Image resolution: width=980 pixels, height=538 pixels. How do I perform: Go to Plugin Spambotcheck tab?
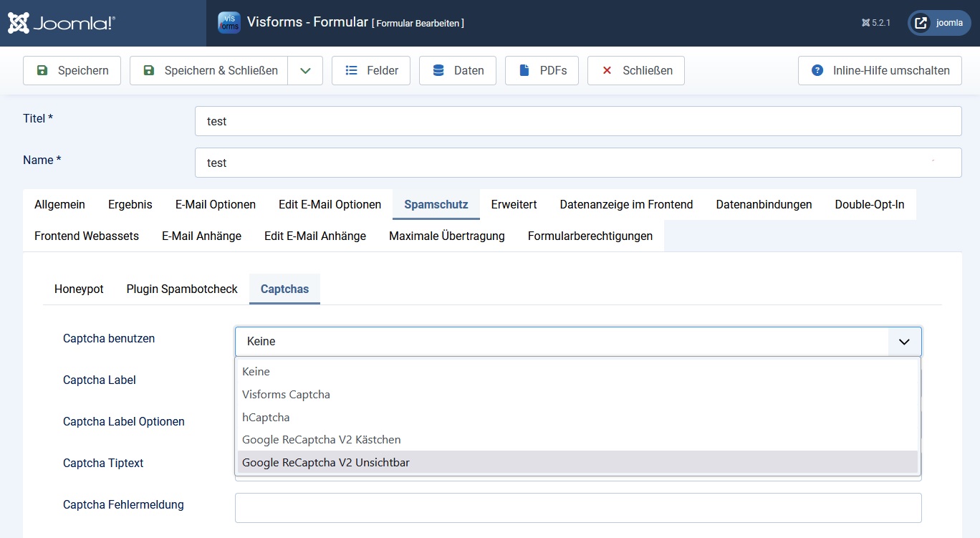182,289
